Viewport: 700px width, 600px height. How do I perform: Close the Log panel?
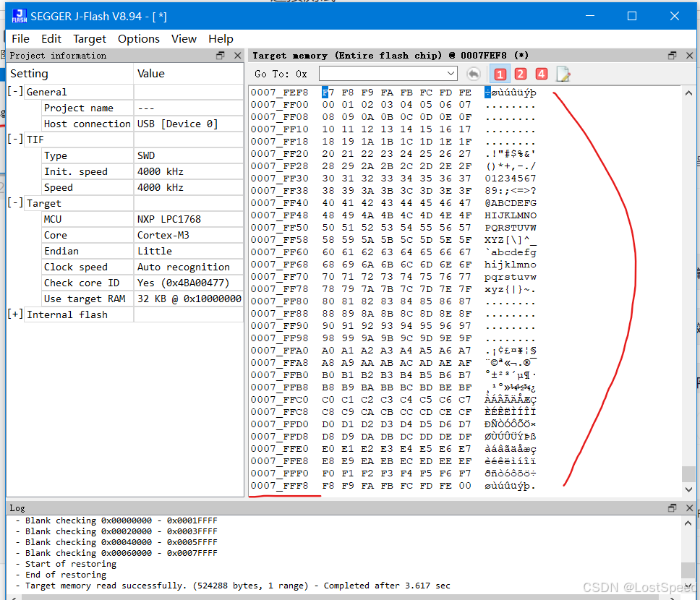point(690,508)
